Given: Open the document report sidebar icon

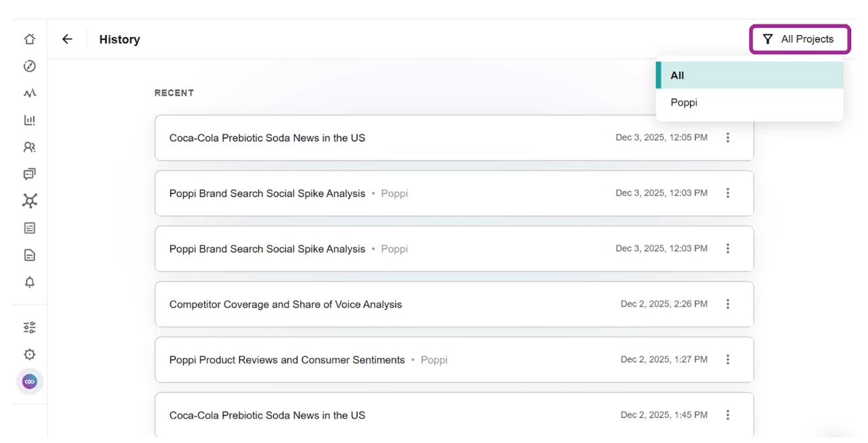Looking at the screenshot, I should pyautogui.click(x=30, y=255).
